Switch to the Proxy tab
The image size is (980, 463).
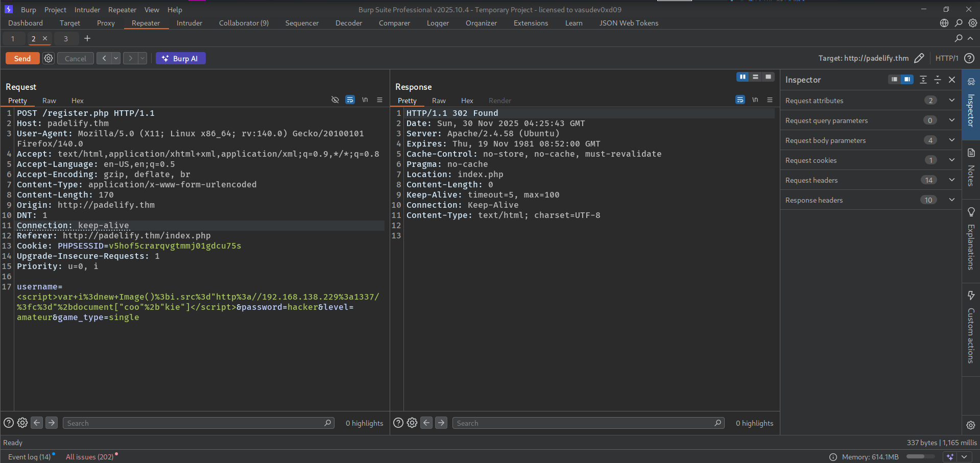click(105, 23)
